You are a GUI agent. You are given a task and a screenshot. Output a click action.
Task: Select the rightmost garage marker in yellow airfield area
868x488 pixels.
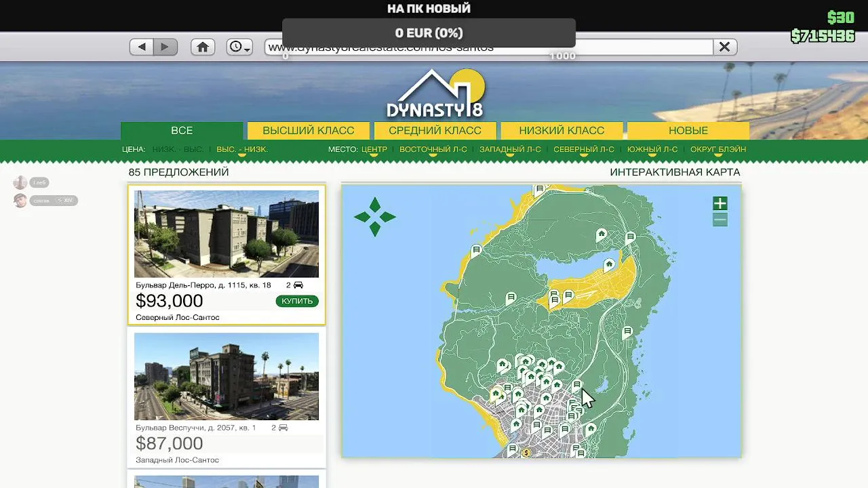[x=568, y=295]
